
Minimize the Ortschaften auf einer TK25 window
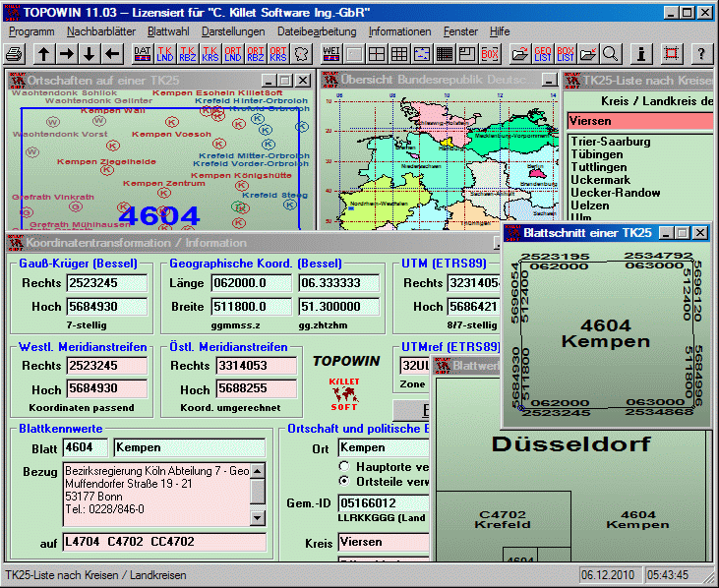[269, 81]
